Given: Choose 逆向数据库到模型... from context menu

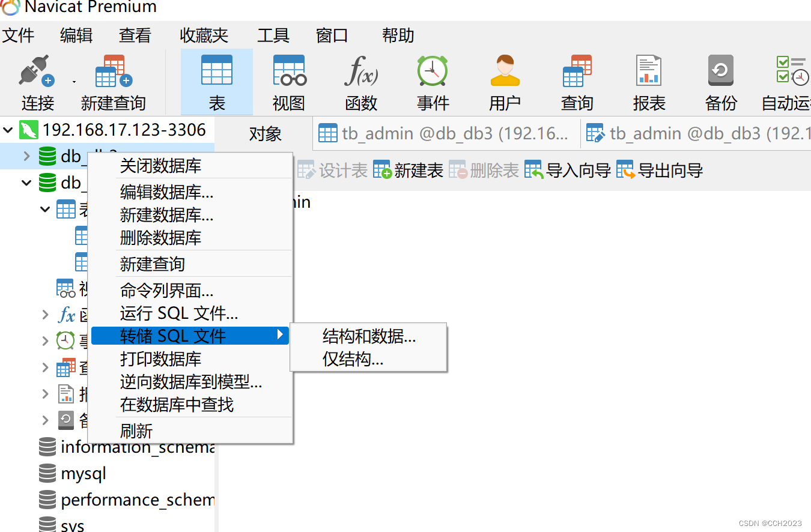Looking at the screenshot, I should click(190, 382).
